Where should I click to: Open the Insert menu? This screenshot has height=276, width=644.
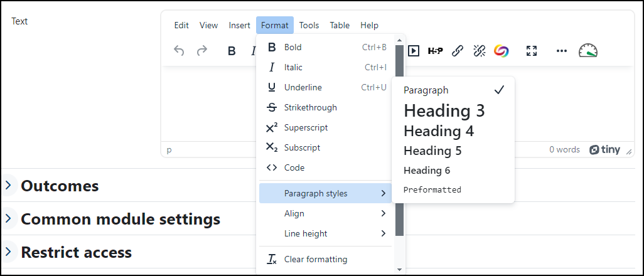(x=239, y=26)
